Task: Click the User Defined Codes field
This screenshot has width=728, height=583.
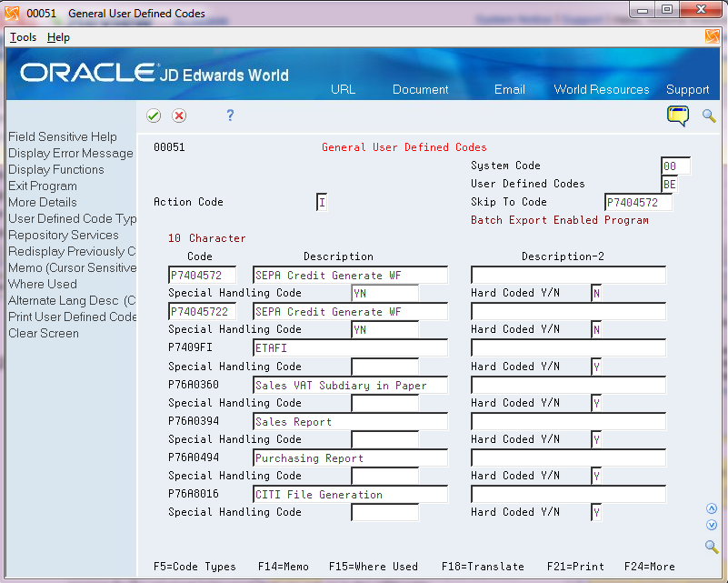Action: (x=670, y=184)
